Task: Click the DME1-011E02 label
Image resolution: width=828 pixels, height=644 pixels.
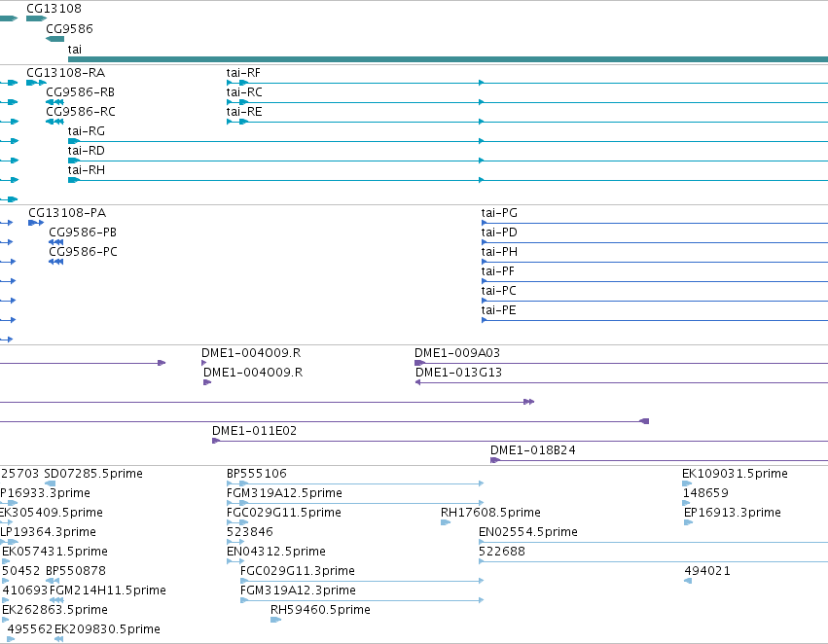Action: point(254,431)
